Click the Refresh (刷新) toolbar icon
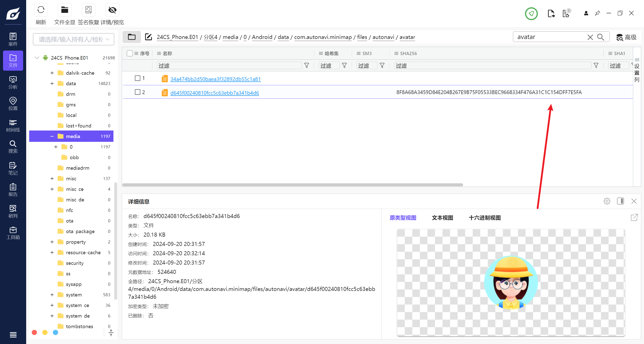The width and height of the screenshot is (644, 344). (41, 10)
